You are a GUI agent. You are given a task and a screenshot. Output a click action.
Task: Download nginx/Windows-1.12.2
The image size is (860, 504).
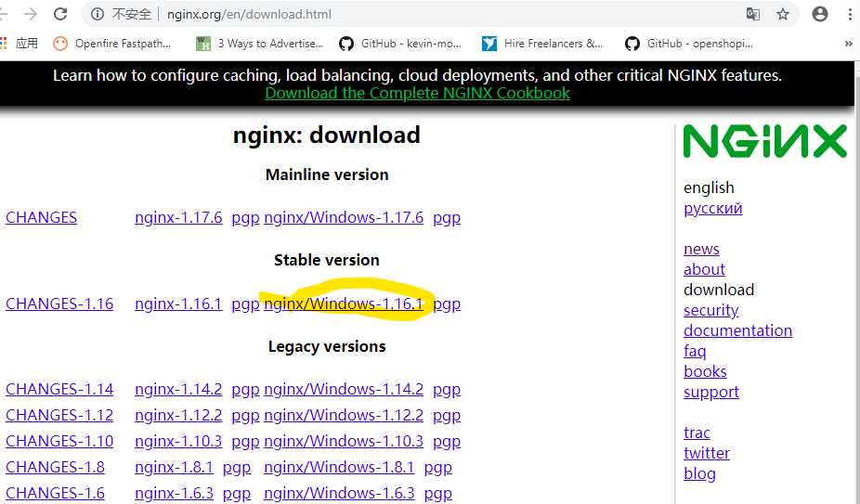pos(344,415)
